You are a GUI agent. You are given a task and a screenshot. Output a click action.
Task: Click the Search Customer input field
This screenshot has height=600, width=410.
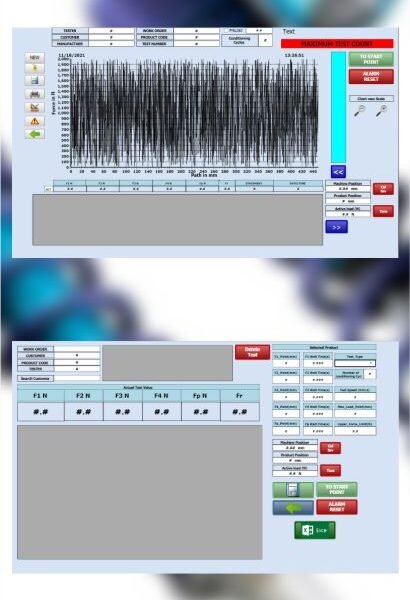click(x=77, y=378)
